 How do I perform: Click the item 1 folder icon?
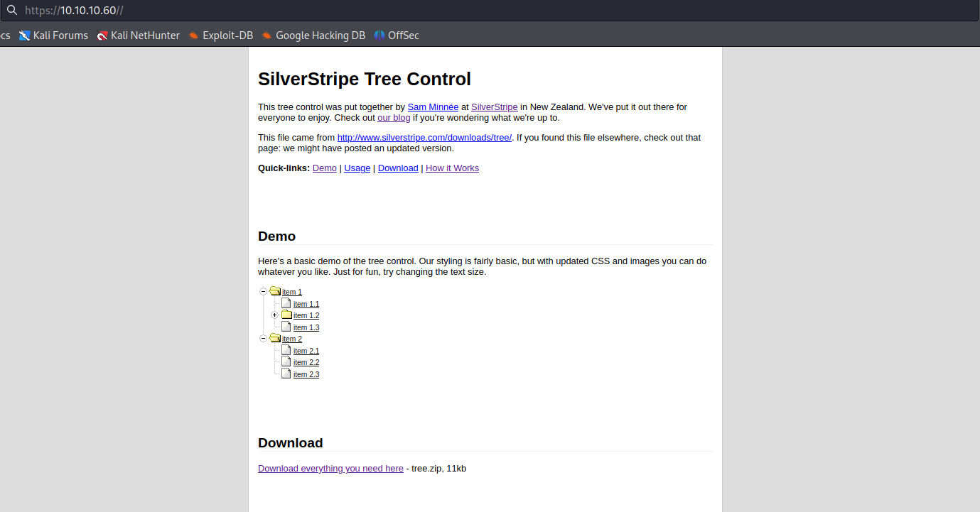275,291
